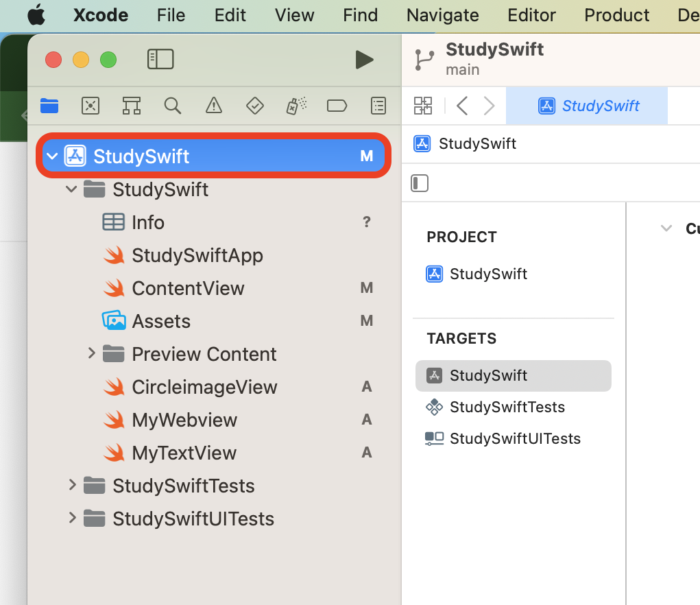Click the source control branch icon
Screen dimensions: 700x605
point(424,60)
